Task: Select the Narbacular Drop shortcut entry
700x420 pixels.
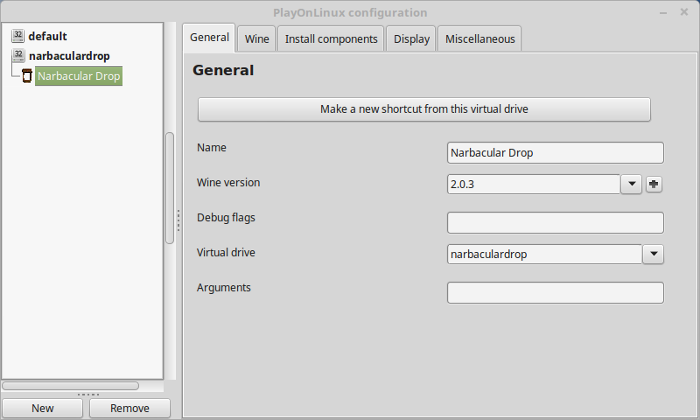Action: (x=79, y=76)
